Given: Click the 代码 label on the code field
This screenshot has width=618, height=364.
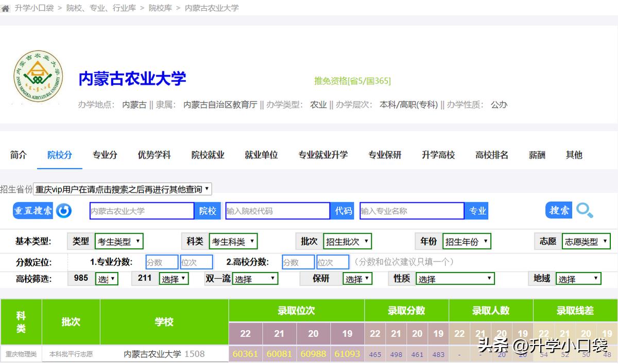Looking at the screenshot, I should click(x=342, y=211).
